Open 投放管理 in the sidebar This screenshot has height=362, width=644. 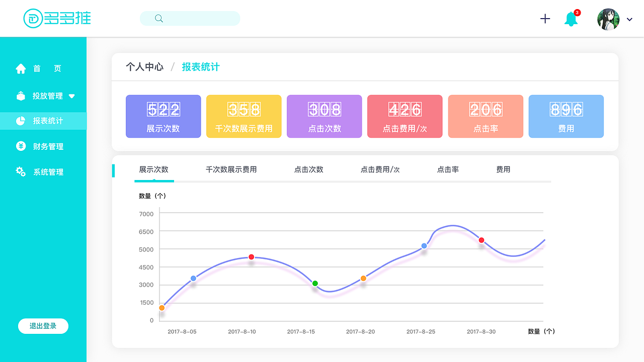click(x=48, y=96)
